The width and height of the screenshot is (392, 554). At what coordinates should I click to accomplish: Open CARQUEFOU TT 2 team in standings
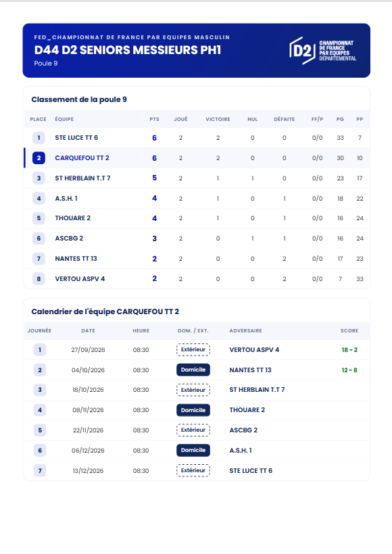82,158
